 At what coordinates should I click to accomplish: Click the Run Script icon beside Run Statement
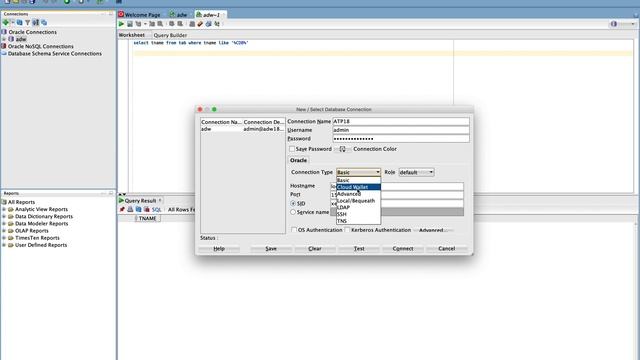point(130,24)
